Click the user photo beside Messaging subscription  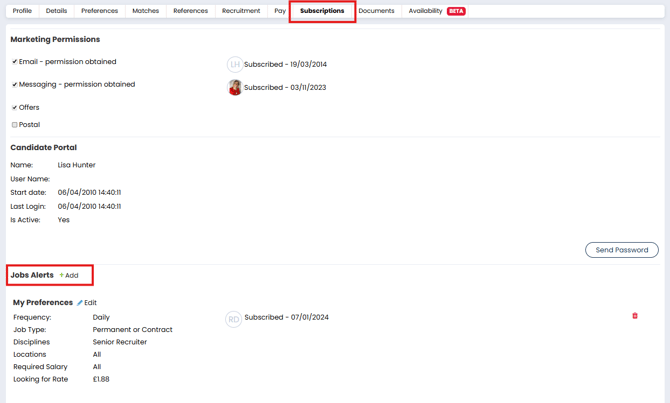pyautogui.click(x=235, y=87)
